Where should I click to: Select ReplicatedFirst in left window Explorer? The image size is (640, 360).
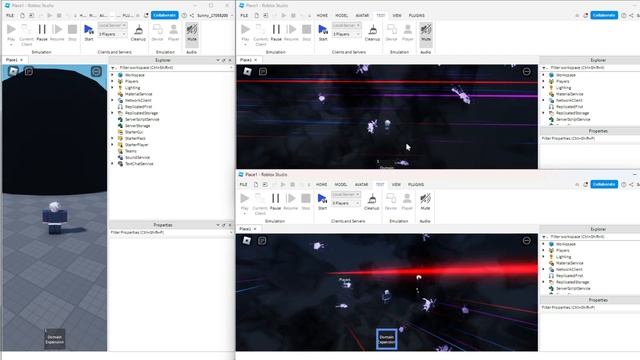(x=138, y=107)
